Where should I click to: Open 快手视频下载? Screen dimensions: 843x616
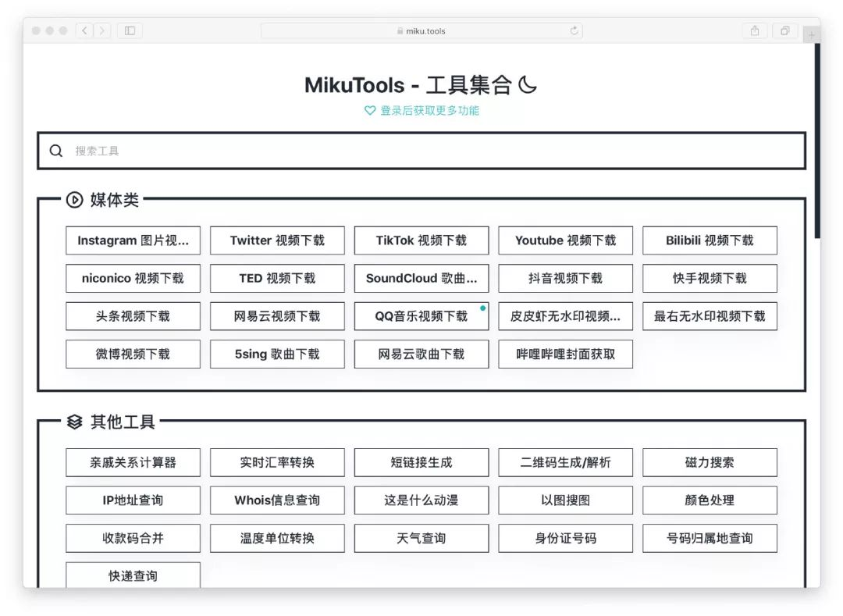[709, 279]
